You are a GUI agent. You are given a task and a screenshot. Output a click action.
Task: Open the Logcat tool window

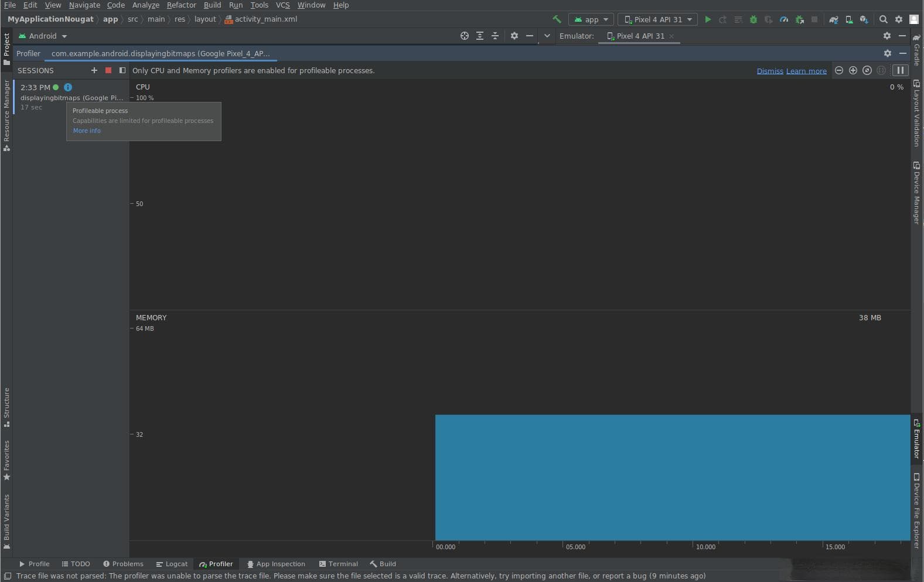pos(172,564)
